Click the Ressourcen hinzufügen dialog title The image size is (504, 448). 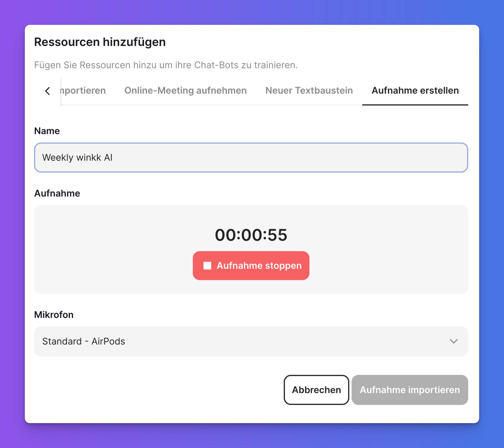100,42
